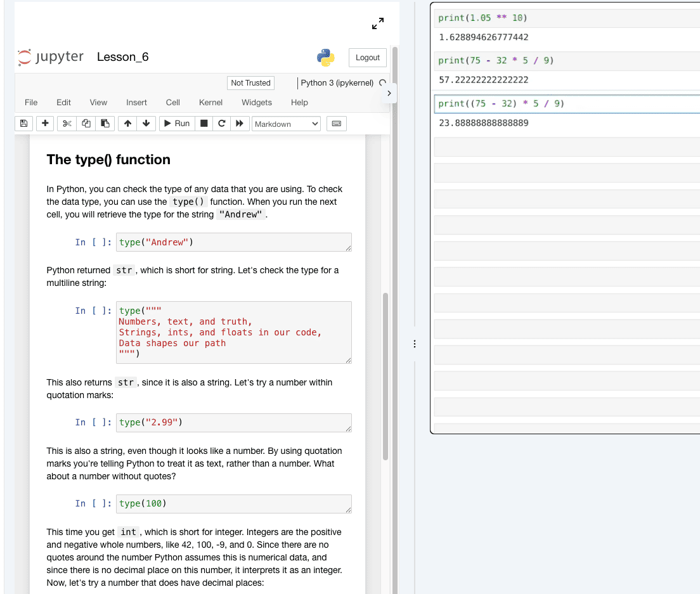Viewport: 700px width, 594px height.
Task: Move the selected cell up
Action: [x=127, y=124]
